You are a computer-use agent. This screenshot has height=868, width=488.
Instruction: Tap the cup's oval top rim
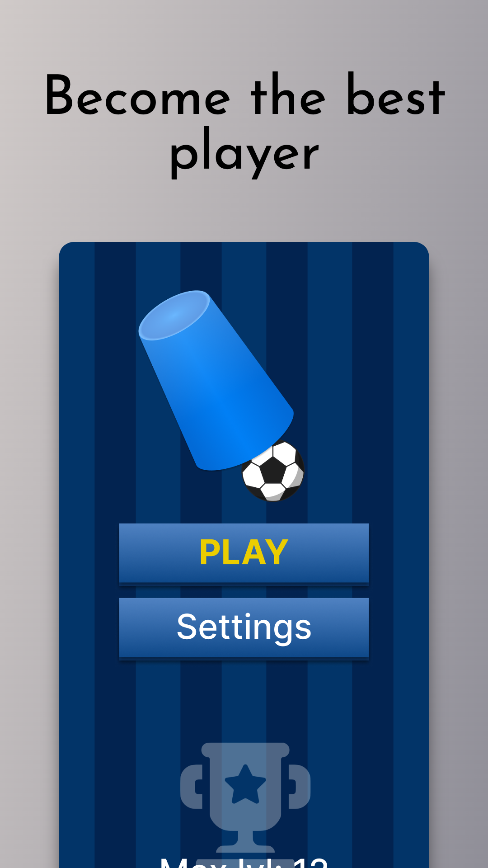tap(174, 315)
